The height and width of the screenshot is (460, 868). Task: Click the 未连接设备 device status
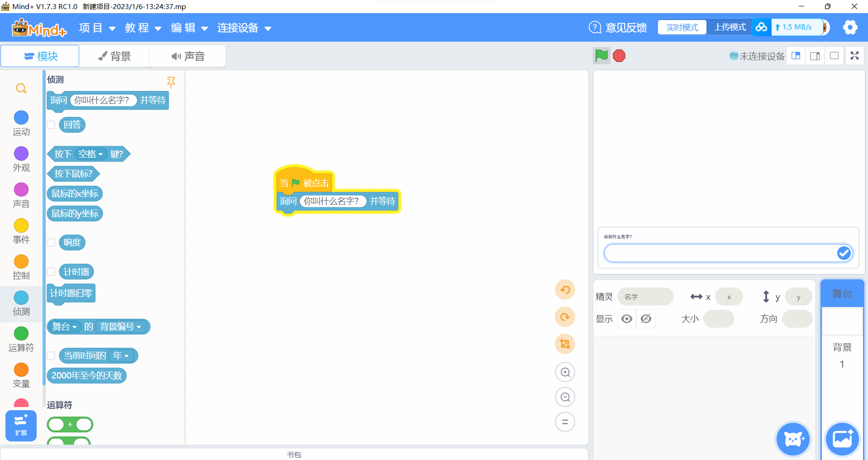(757, 56)
